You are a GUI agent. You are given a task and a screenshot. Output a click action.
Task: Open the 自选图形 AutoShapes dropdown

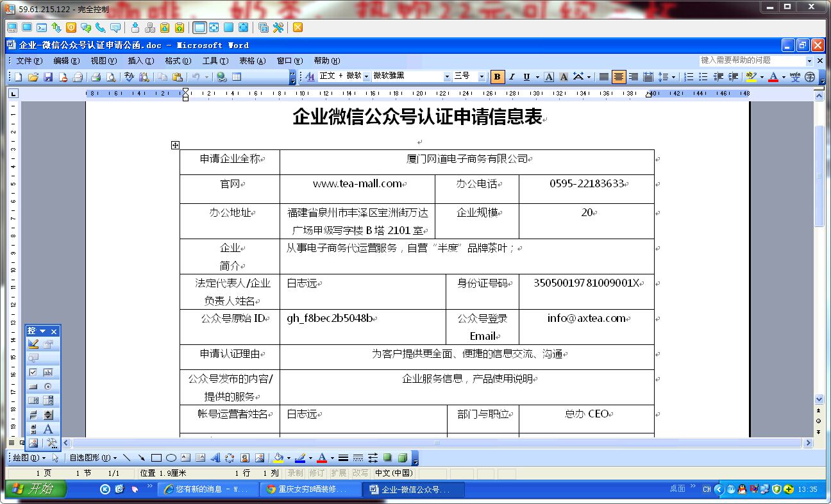(93, 458)
